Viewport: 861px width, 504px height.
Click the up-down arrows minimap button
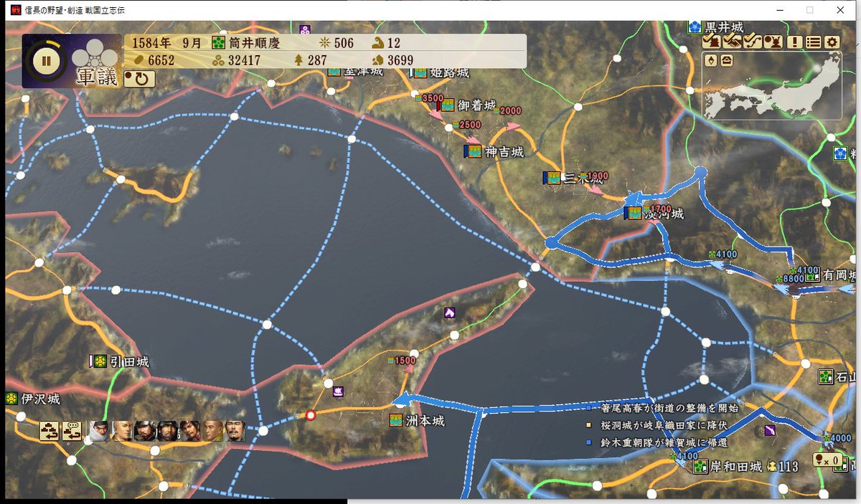click(x=711, y=60)
